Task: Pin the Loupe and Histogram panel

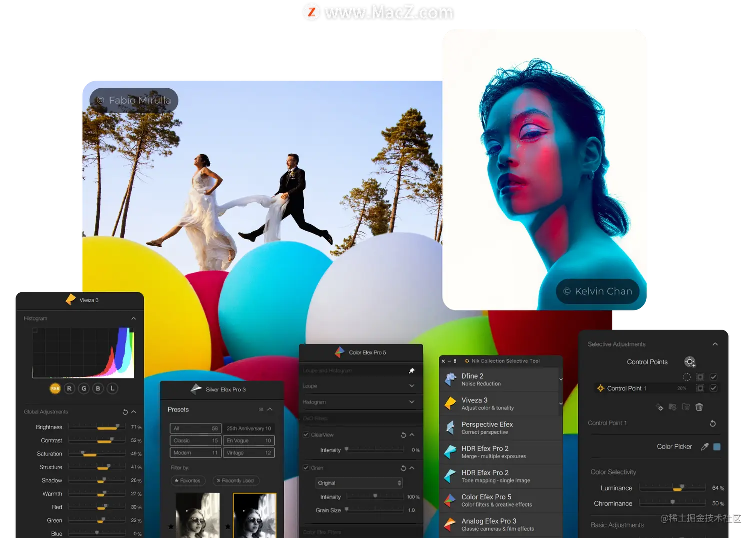Action: [x=412, y=370]
